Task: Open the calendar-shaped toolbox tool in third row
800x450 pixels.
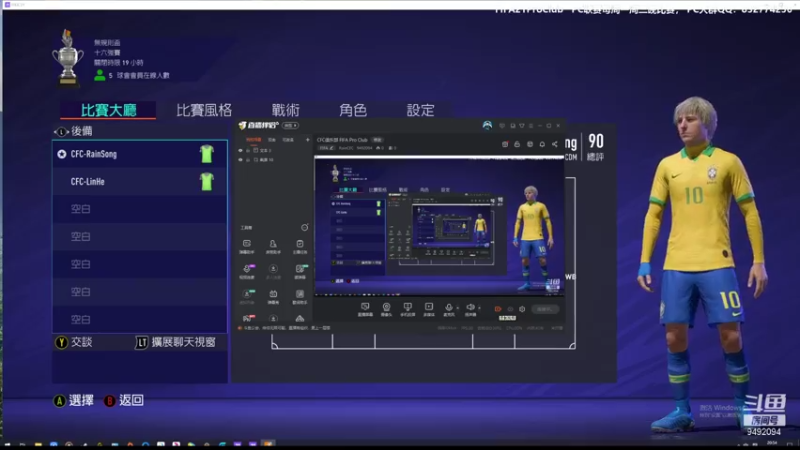Action: pyautogui.click(x=273, y=296)
